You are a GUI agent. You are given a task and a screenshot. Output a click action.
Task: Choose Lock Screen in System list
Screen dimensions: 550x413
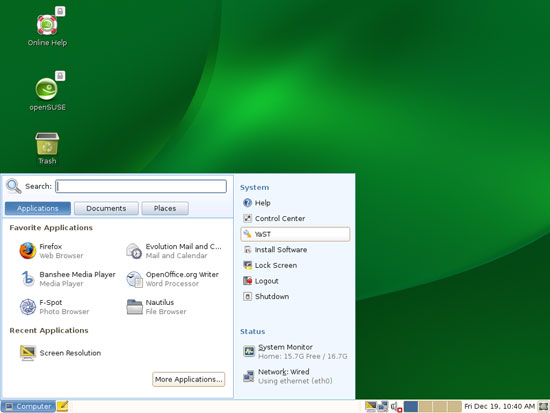tap(270, 265)
